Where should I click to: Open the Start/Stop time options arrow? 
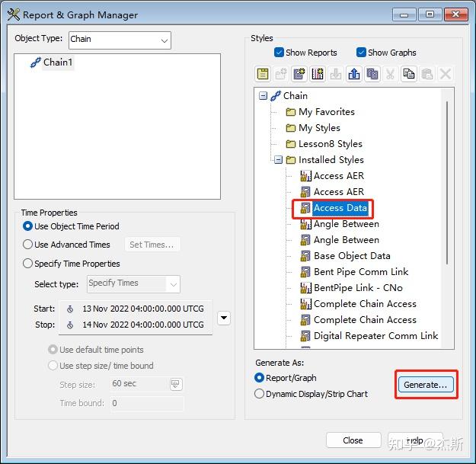point(224,318)
